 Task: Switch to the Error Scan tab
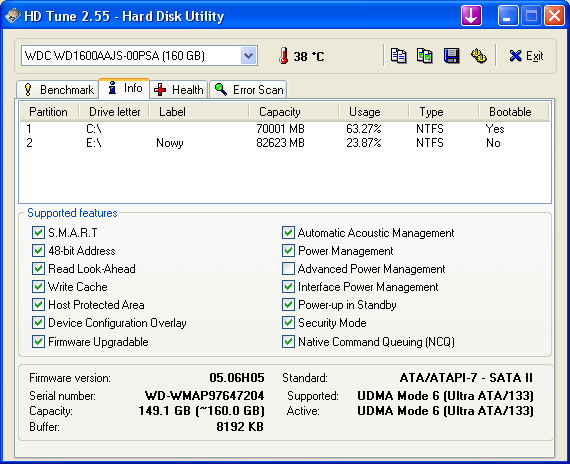pyautogui.click(x=249, y=89)
